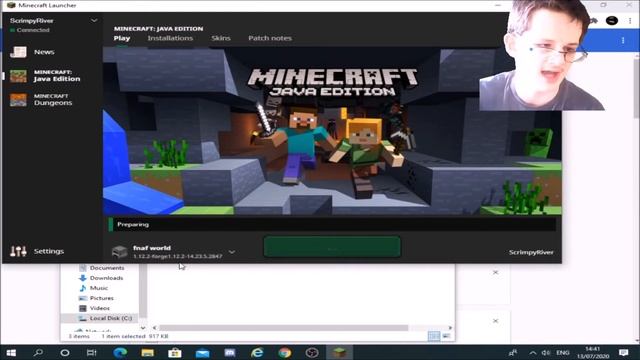This screenshot has width=640, height=360.
Task: Switch to the Play tab
Action: (122, 38)
